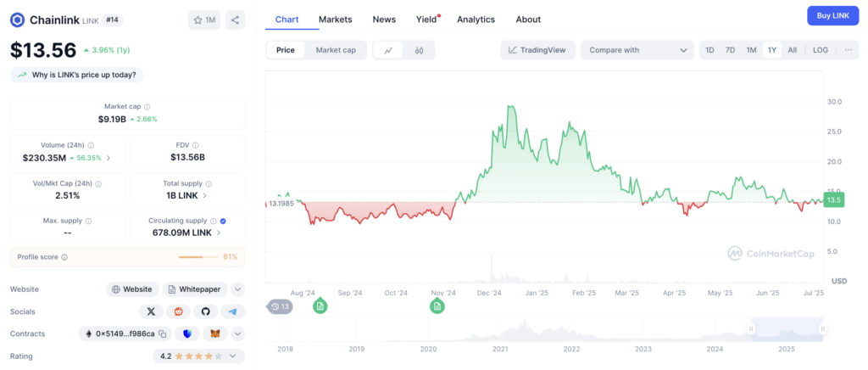Click Why is LINK's price up today
The image size is (868, 370).
77,75
